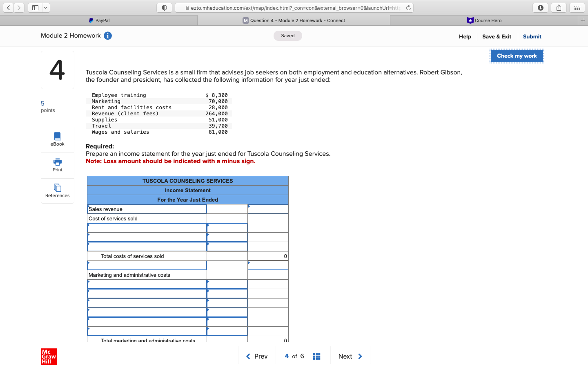Click the 'Rent and facilities costs' data row
The height and width of the screenshot is (368, 588).
(x=159, y=108)
